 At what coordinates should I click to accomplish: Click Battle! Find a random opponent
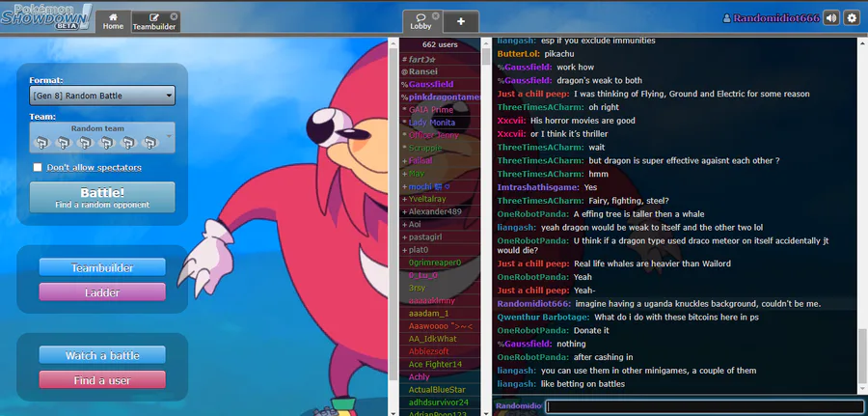(102, 197)
